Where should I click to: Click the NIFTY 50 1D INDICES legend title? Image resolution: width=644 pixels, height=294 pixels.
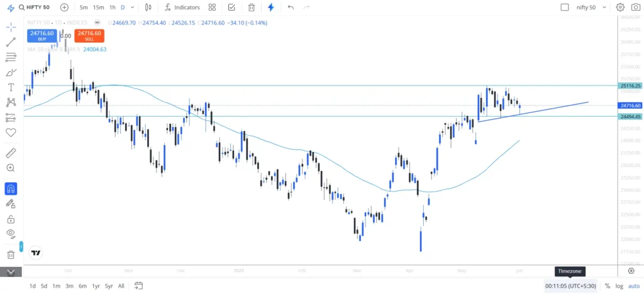[57, 23]
